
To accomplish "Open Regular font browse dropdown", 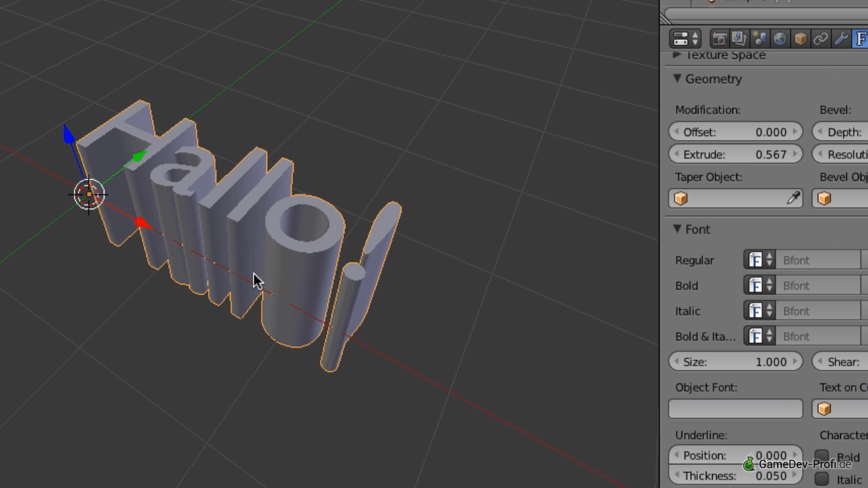I will pos(760,260).
